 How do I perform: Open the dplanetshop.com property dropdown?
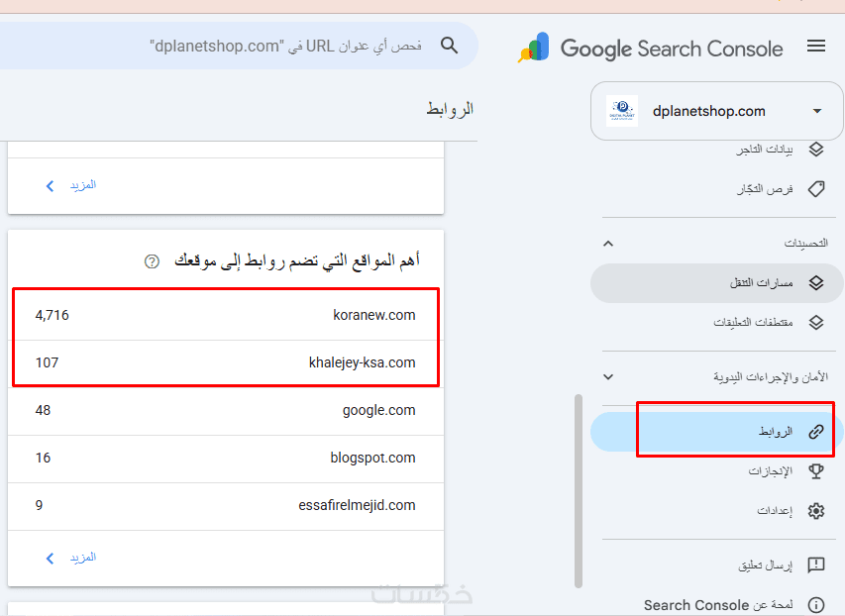pyautogui.click(x=717, y=111)
